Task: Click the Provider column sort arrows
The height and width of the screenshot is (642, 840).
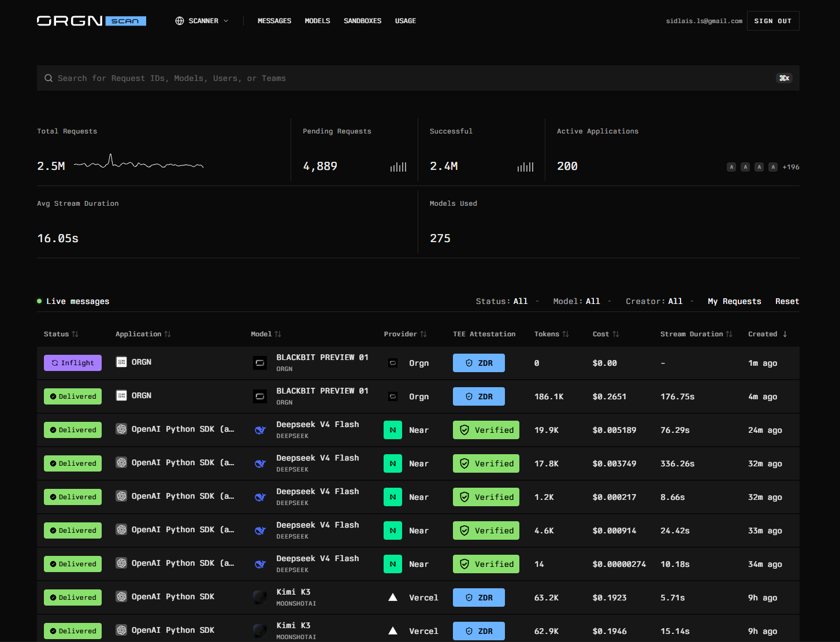Action: click(423, 334)
